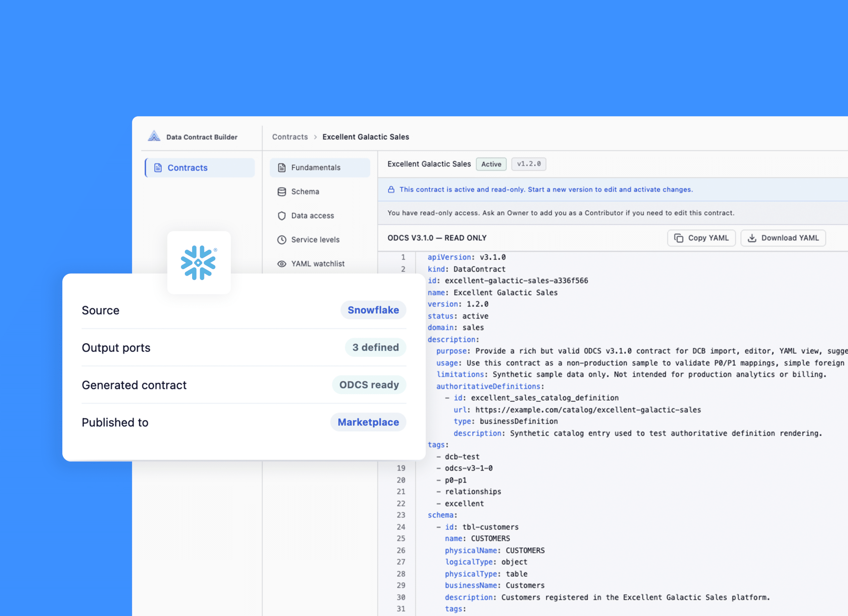This screenshot has height=616, width=848.
Task: Click the Contracts document icon in sidebar
Action: [x=158, y=168]
